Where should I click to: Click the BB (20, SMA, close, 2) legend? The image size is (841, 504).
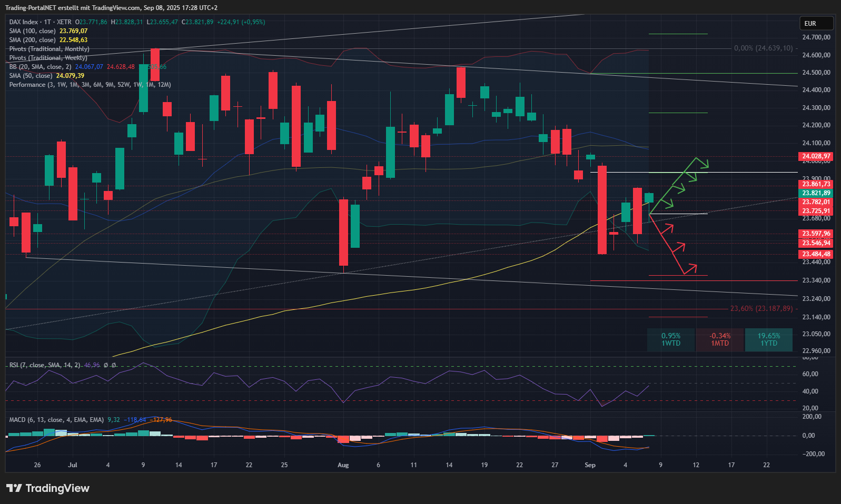[40, 67]
